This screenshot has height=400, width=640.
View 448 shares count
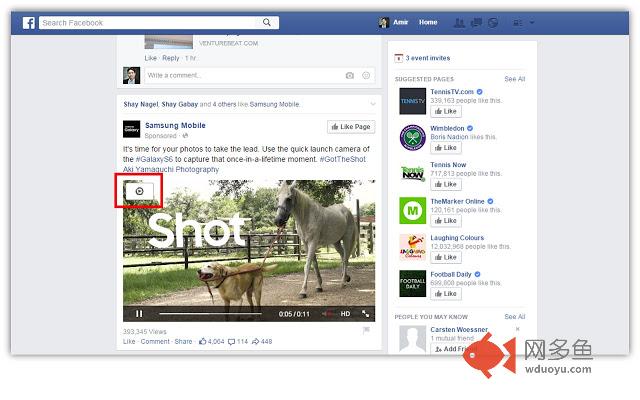pyautogui.click(x=262, y=342)
